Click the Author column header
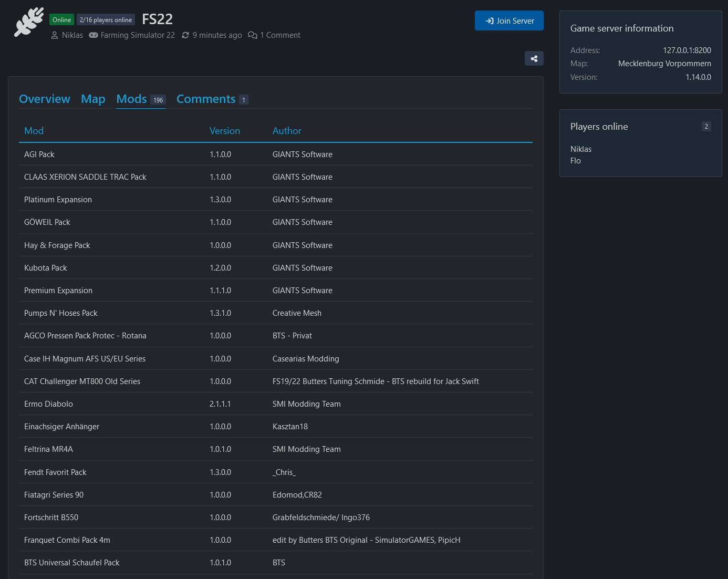This screenshot has width=728, height=579. 287,131
